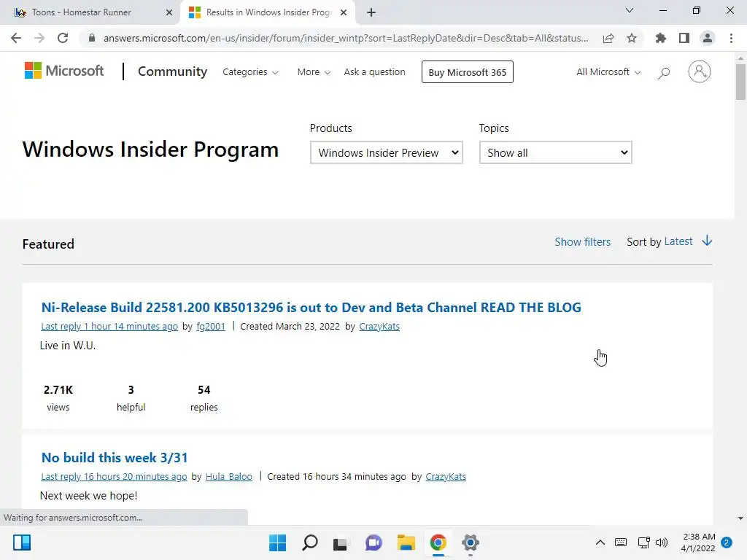Open No build this week 3/31 thread

(x=115, y=458)
